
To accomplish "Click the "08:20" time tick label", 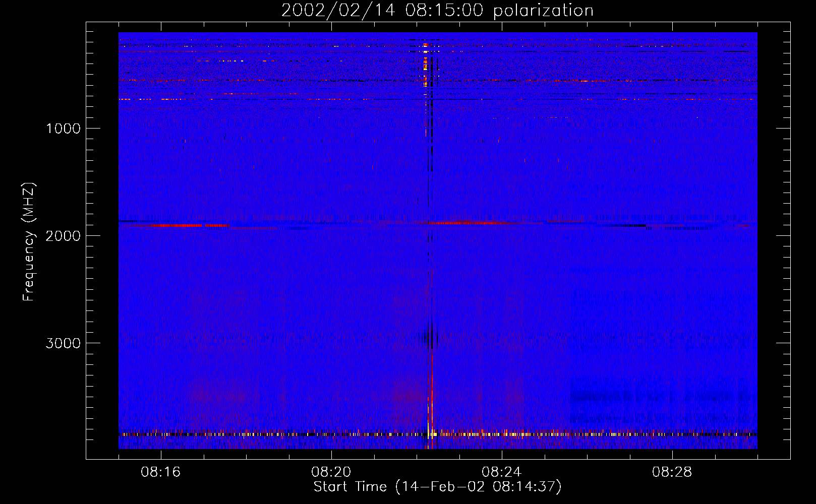I will (x=331, y=472).
